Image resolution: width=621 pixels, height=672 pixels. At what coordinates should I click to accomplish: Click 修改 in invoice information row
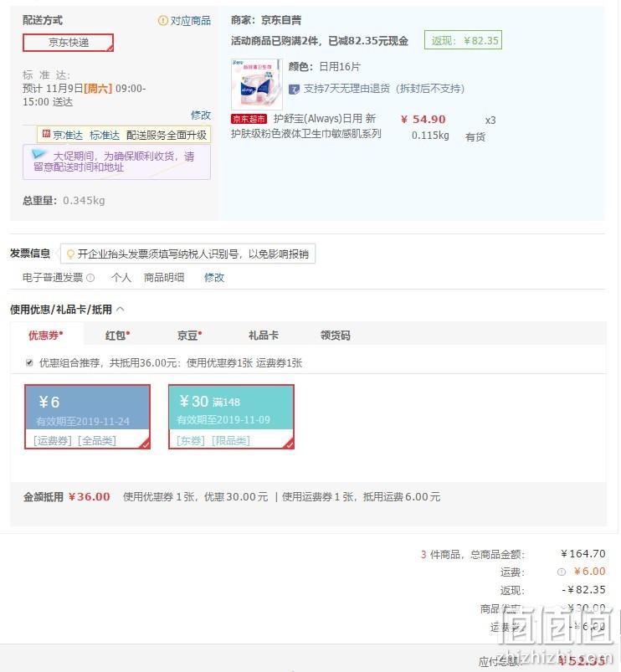click(x=214, y=277)
